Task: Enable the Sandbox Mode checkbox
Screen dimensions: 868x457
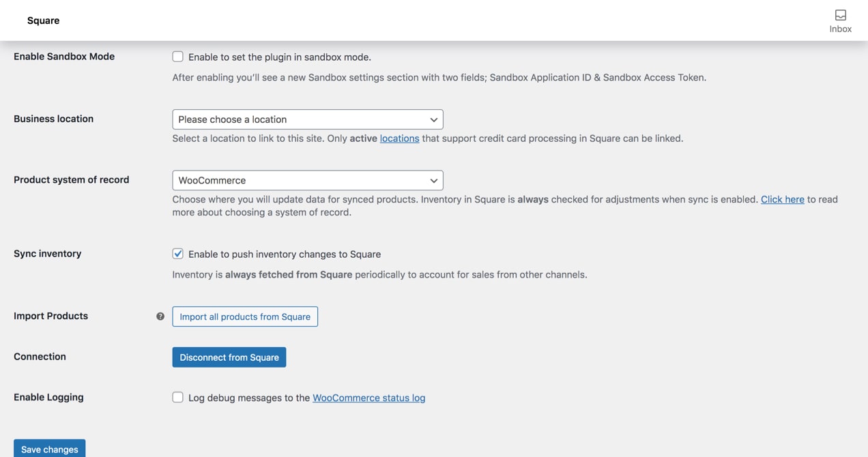Action: point(178,57)
